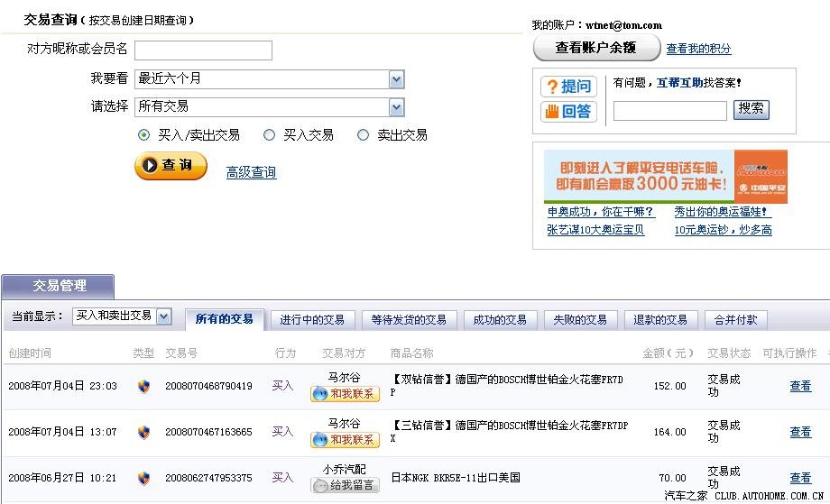This screenshot has width=830, height=504.
Task: Select the 买入交易 radio button
Action: (269, 135)
